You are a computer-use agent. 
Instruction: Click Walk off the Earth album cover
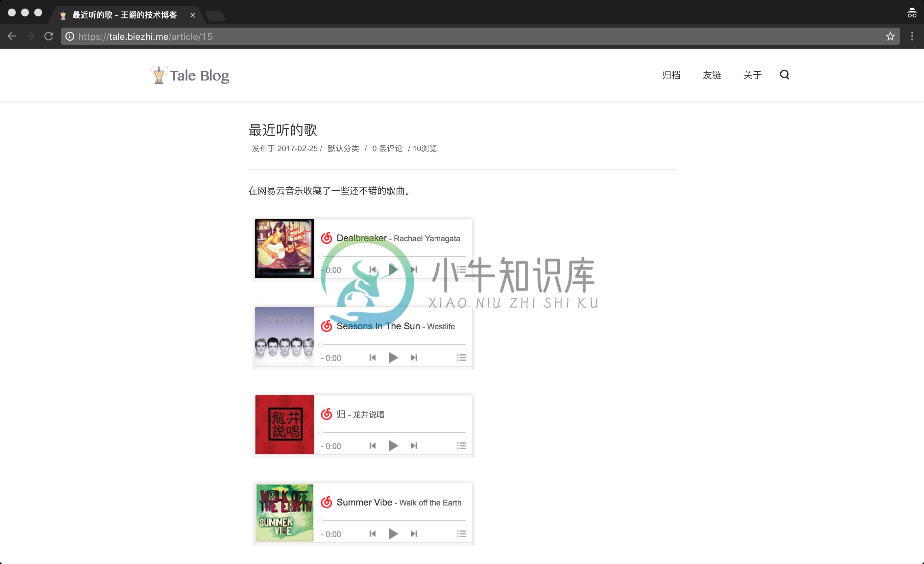click(285, 513)
